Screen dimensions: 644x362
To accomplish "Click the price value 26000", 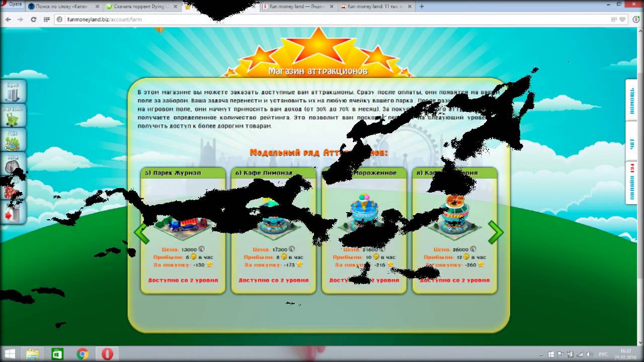I will [460, 249].
